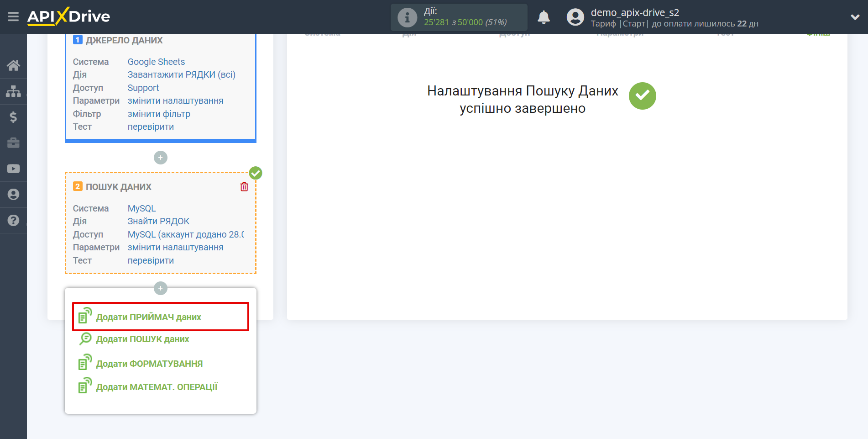The image size is (868, 439).
Task: Click перевірити in data source block
Action: point(151,127)
